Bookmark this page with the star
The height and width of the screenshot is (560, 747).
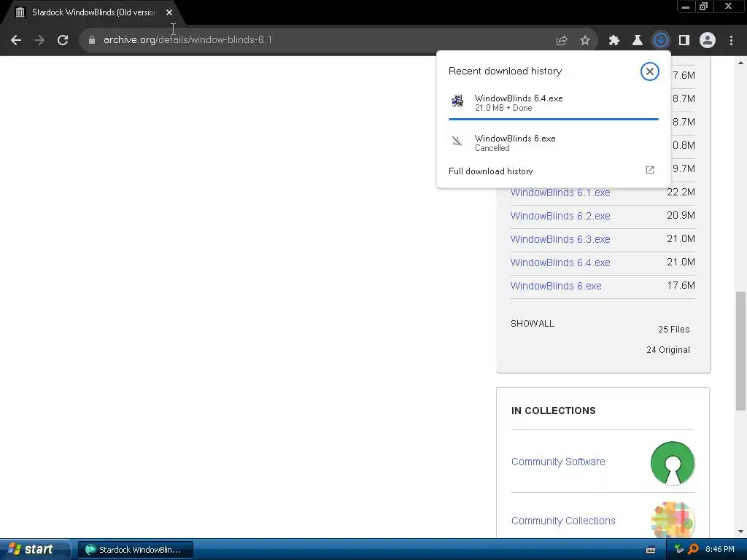click(x=585, y=41)
